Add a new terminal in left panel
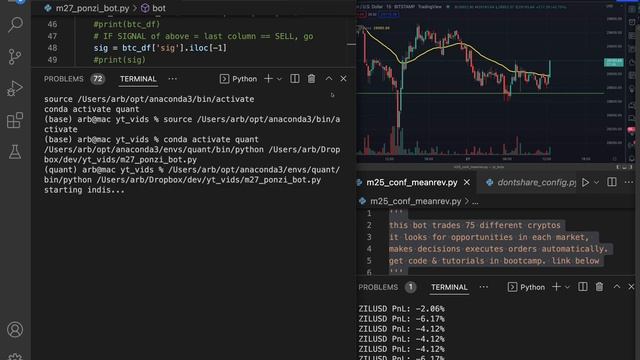The width and height of the screenshot is (640, 360). [268, 79]
